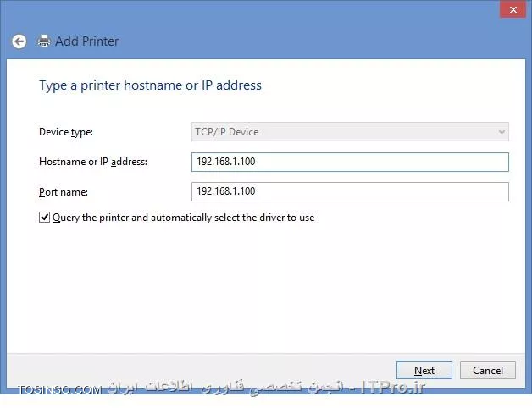The width and height of the screenshot is (532, 408).
Task: Click the Port name field
Action: coord(350,191)
